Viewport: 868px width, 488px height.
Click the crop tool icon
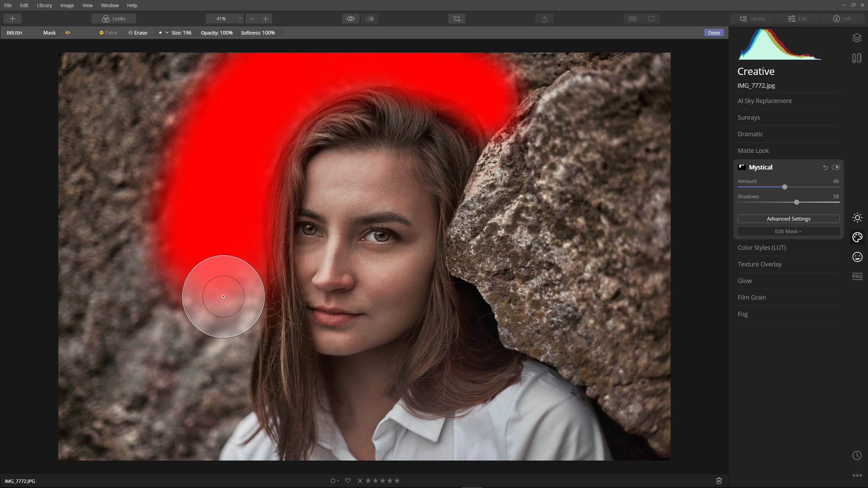point(457,19)
